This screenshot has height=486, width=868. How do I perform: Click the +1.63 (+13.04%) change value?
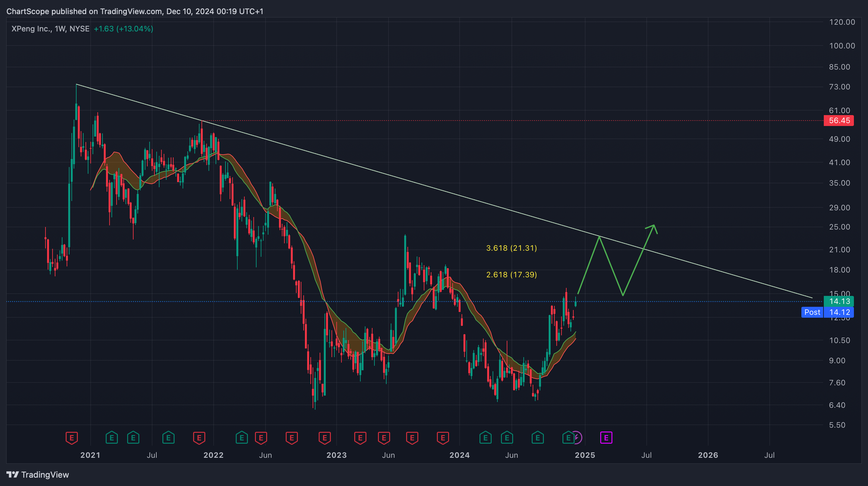(123, 29)
